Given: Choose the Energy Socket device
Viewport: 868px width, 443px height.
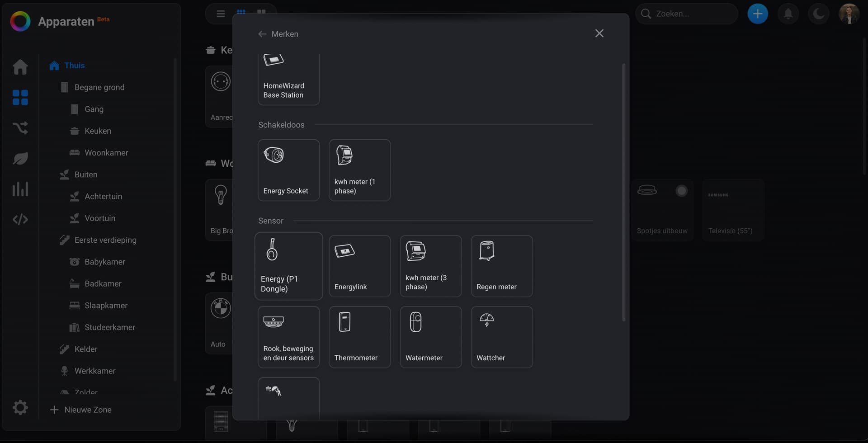Looking at the screenshot, I should pos(289,170).
